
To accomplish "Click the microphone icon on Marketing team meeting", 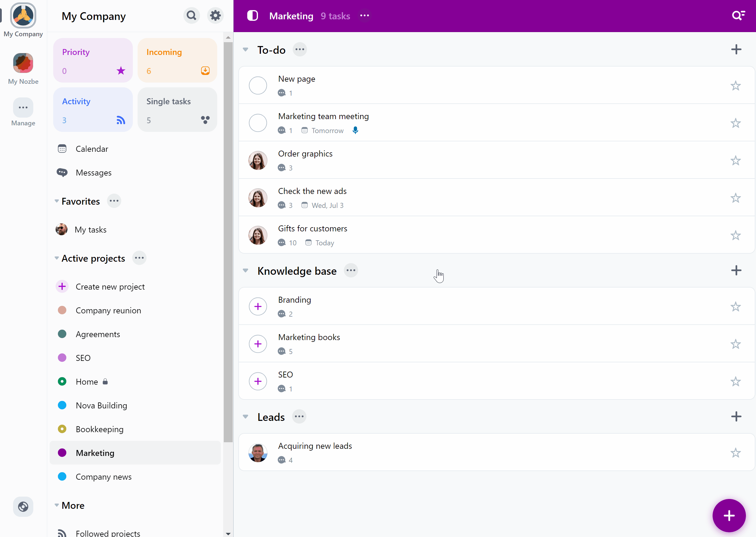I will [355, 130].
